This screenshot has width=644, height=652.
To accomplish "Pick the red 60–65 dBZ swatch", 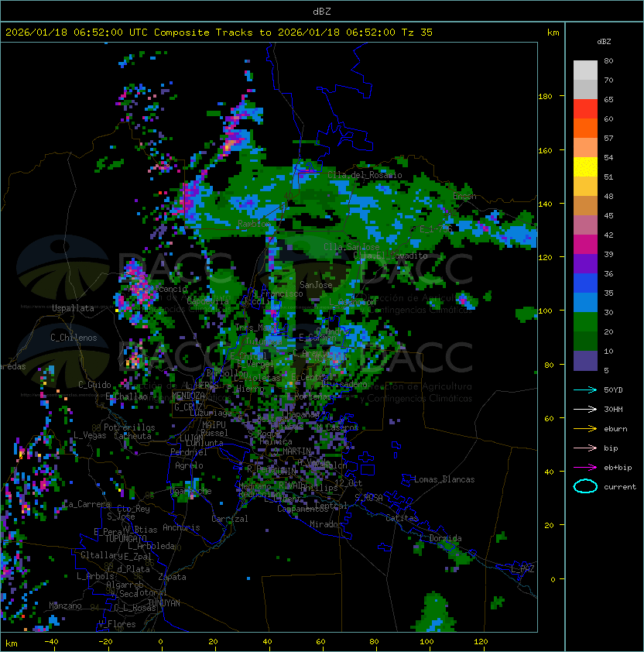I will [585, 109].
